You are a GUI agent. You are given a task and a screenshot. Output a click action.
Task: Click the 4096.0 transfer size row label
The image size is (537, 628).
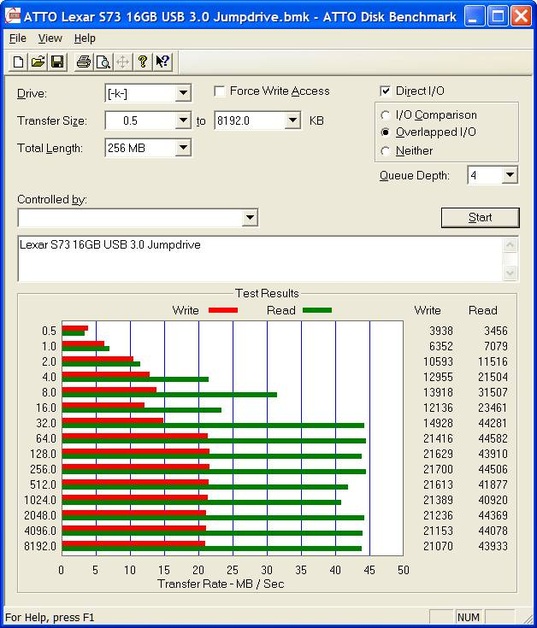tap(40, 531)
